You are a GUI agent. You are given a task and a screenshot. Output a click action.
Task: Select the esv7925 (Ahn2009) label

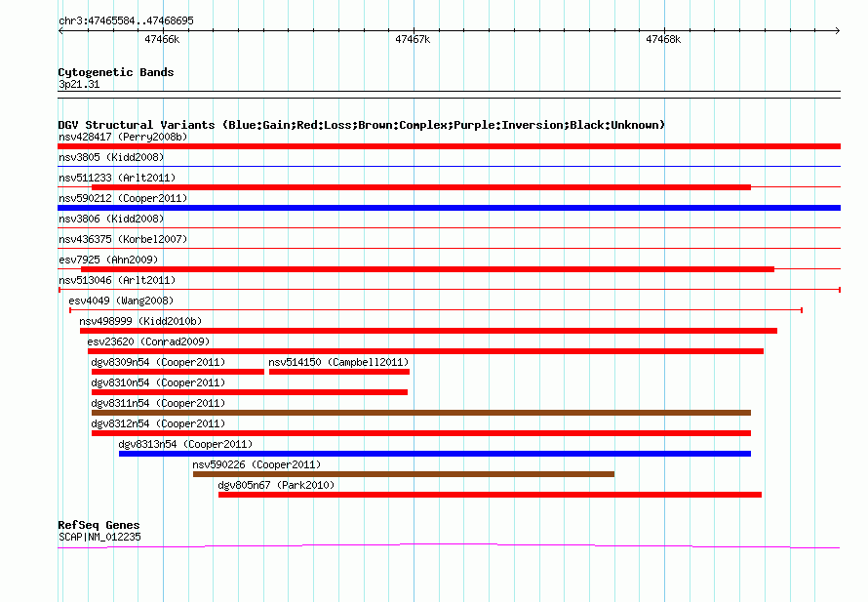point(108,260)
